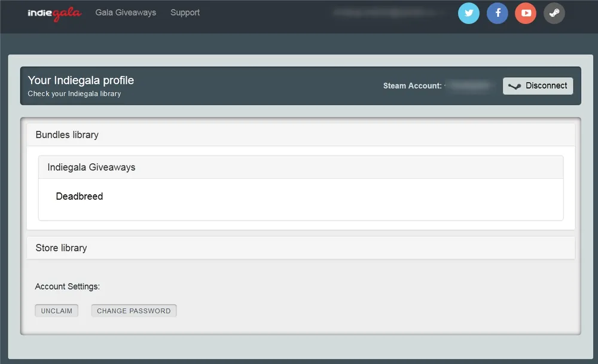Disconnect the Steam account
The image size is (598, 364).
point(538,85)
